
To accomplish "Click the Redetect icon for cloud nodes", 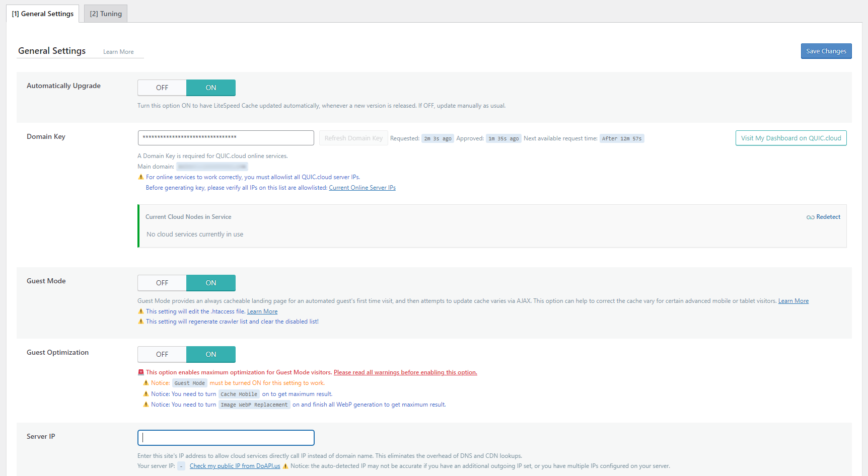I will [810, 216].
